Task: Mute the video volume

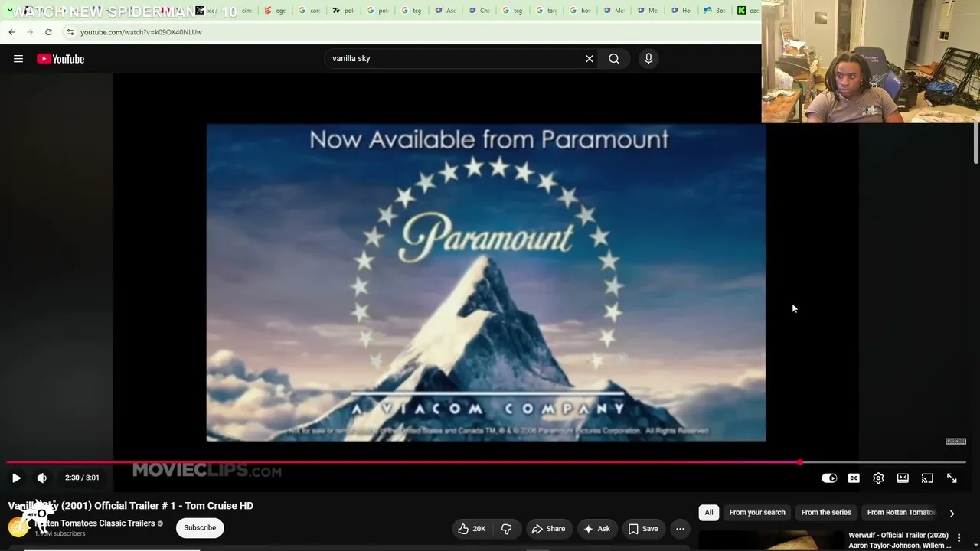Action: click(x=42, y=478)
